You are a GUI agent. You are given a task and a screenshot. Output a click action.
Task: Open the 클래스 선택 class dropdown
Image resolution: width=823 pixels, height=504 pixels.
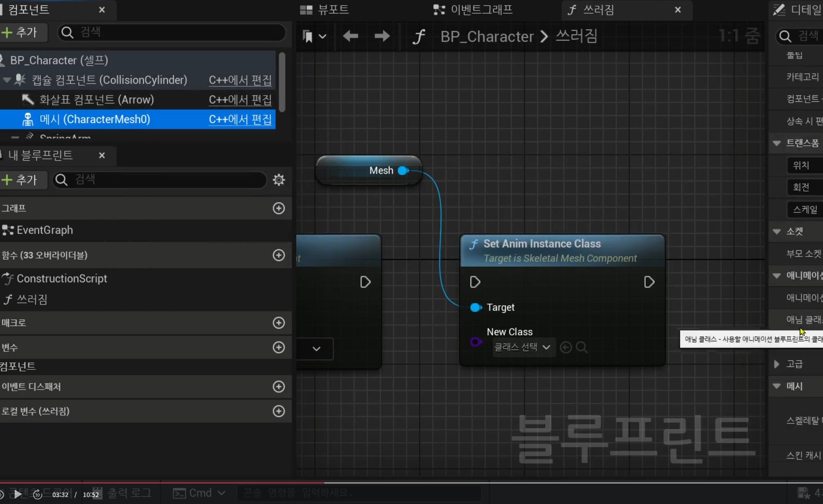[x=524, y=347]
